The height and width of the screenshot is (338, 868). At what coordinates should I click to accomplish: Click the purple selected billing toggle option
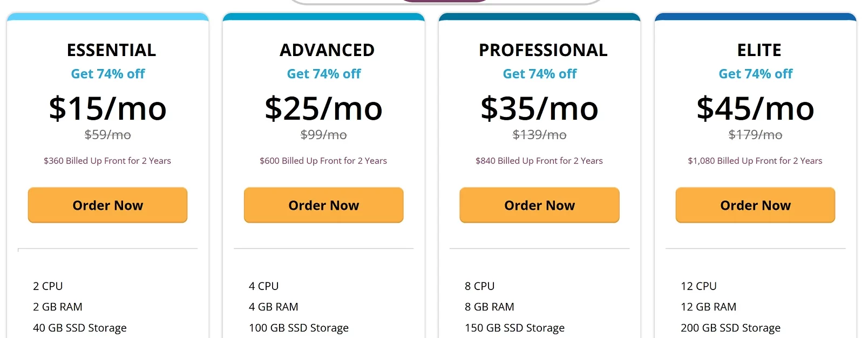click(443, 1)
